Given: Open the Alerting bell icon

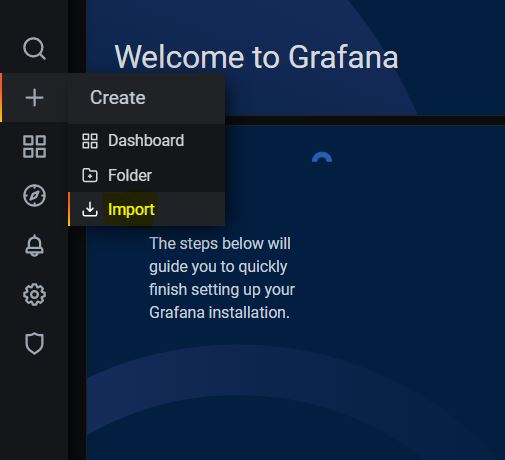Looking at the screenshot, I should coord(34,246).
